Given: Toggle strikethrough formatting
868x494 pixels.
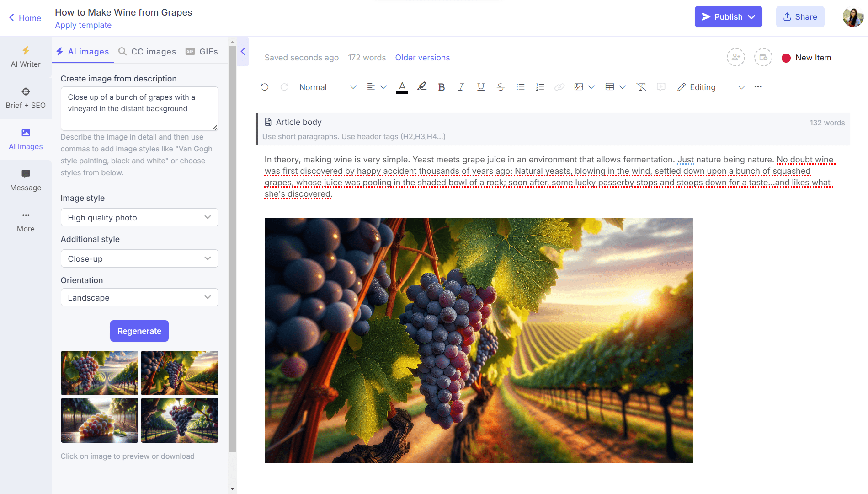Looking at the screenshot, I should pyautogui.click(x=501, y=87).
